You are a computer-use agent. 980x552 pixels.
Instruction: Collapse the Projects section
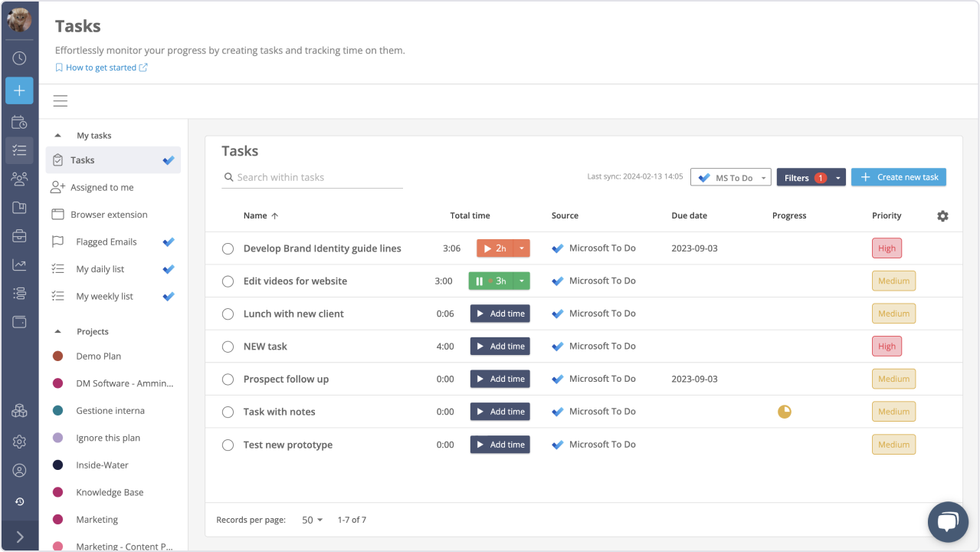point(57,330)
